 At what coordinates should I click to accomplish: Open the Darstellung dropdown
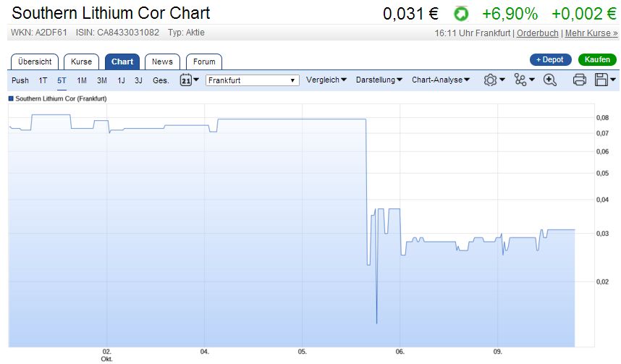tap(379, 80)
